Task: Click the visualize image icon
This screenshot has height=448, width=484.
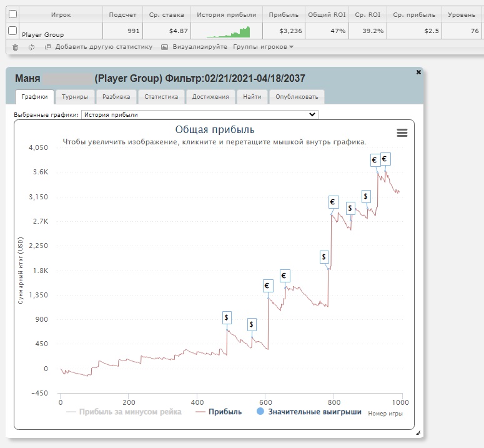Action: tap(165, 47)
